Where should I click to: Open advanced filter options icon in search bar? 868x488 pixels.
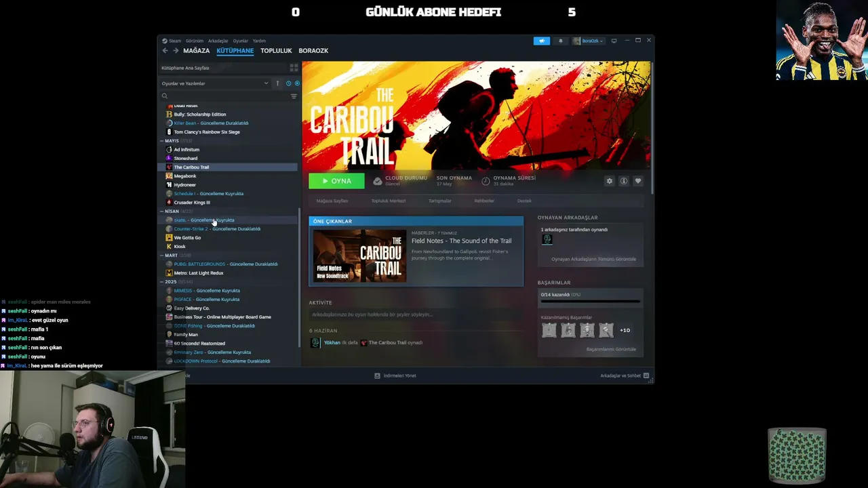click(294, 96)
